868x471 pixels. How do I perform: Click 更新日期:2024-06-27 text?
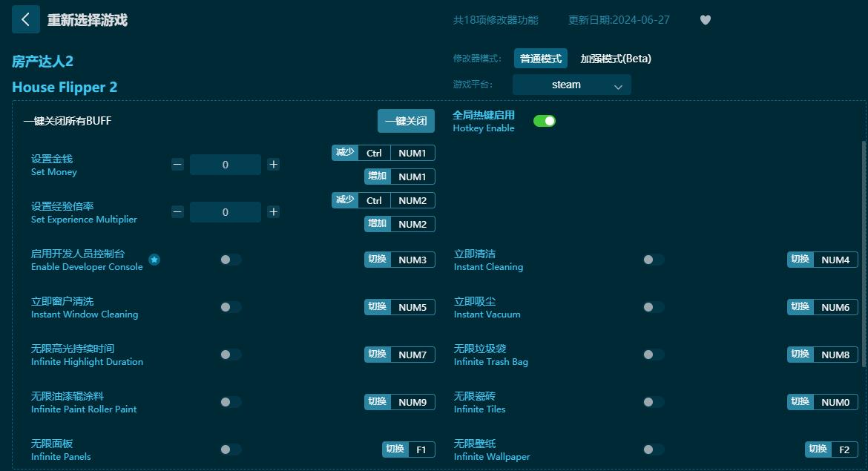619,21
